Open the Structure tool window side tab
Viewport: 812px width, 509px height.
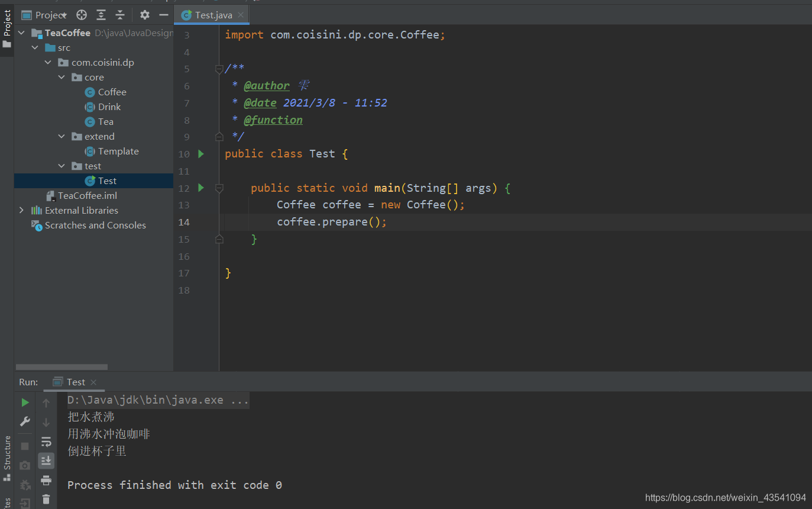tap(7, 459)
